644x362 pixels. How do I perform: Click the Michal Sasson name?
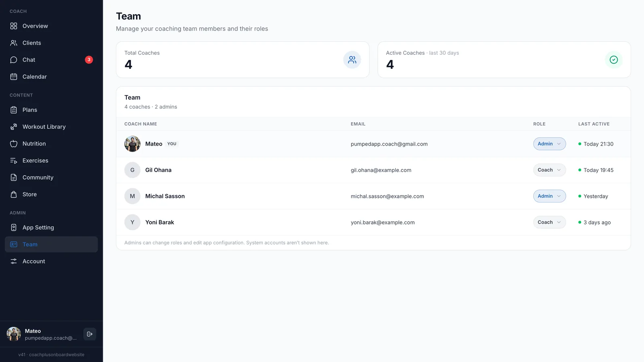tap(165, 196)
